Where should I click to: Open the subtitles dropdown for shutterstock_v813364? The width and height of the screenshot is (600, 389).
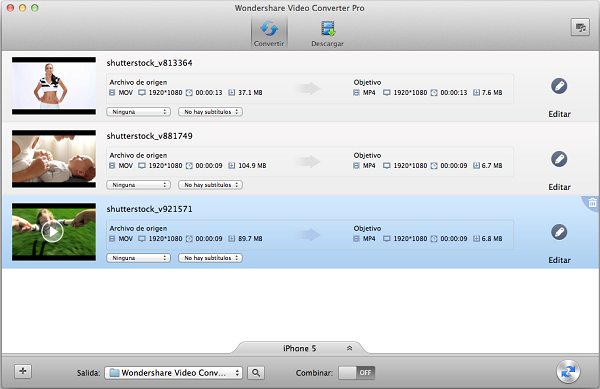coord(210,112)
